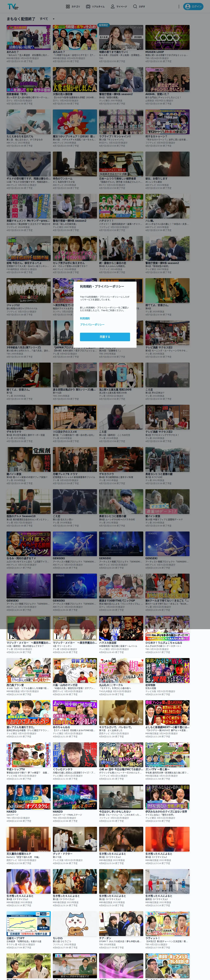
Task: Select 彼女、お借りします title
Action: coord(156,178)
